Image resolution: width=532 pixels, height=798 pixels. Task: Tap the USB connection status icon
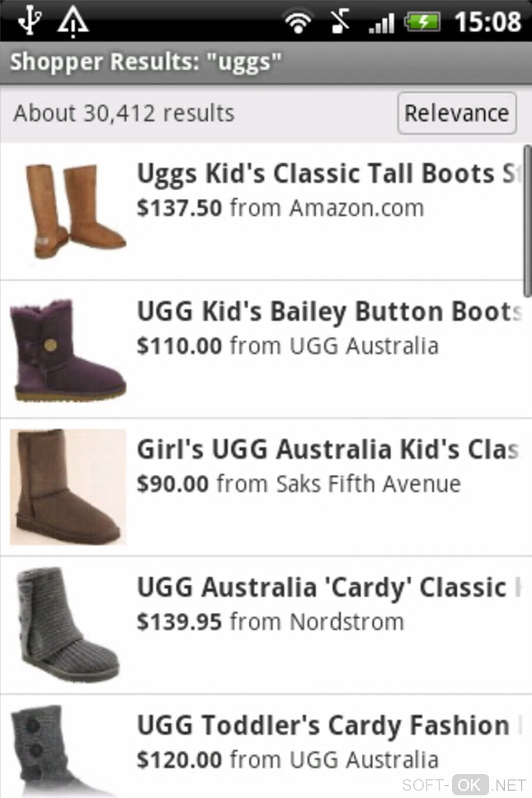point(30,21)
